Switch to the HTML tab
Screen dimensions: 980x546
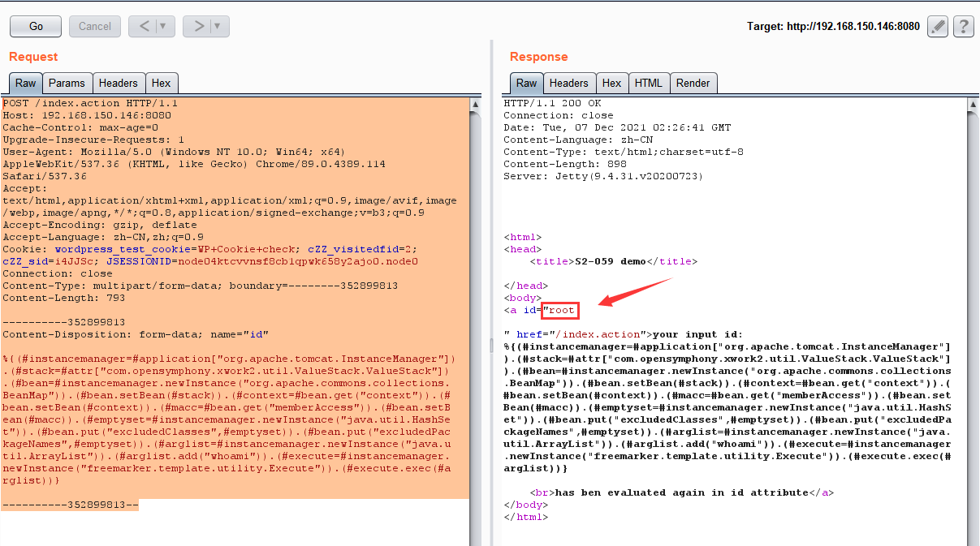pyautogui.click(x=649, y=83)
